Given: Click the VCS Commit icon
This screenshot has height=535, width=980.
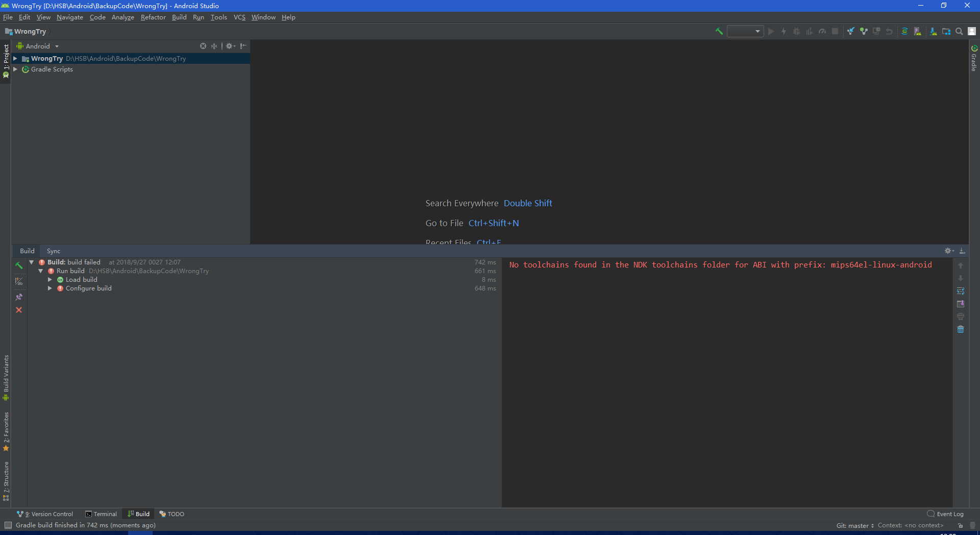Looking at the screenshot, I should pyautogui.click(x=864, y=31).
